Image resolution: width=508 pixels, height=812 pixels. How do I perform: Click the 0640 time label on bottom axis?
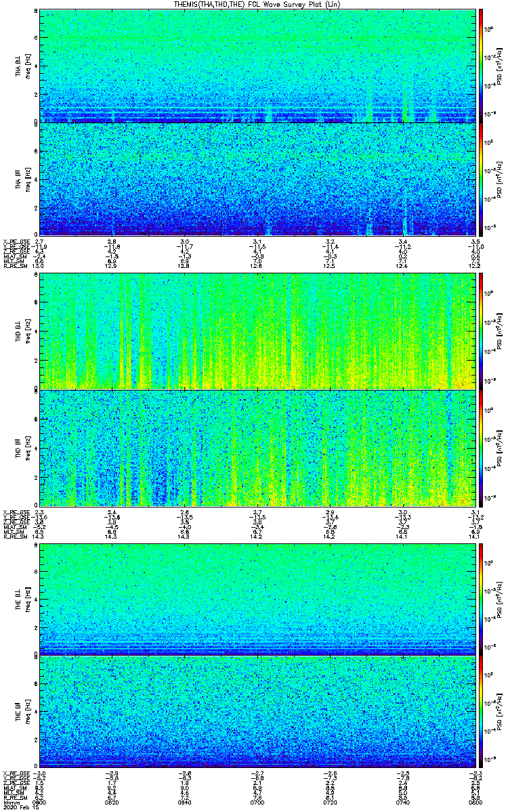point(184,803)
